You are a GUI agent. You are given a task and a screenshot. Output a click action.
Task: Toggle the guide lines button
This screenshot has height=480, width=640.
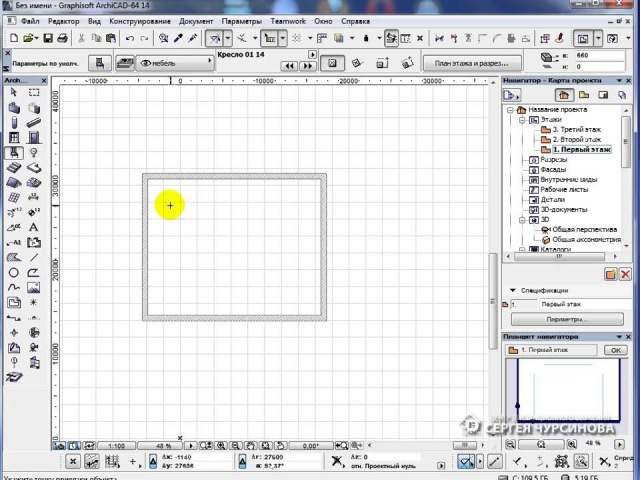click(x=215, y=39)
